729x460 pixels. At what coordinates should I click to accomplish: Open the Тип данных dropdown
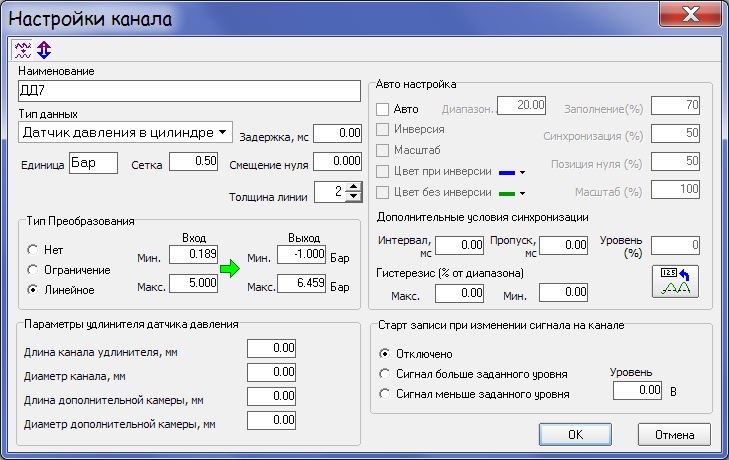click(126, 133)
